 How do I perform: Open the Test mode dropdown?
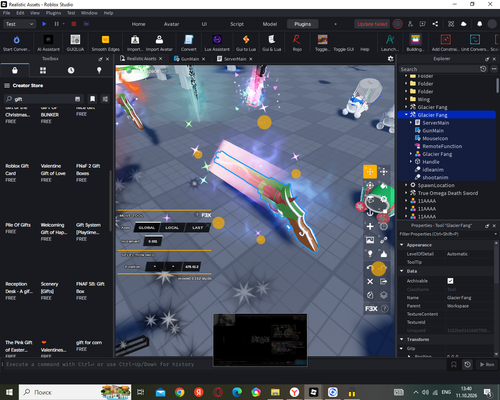19,24
